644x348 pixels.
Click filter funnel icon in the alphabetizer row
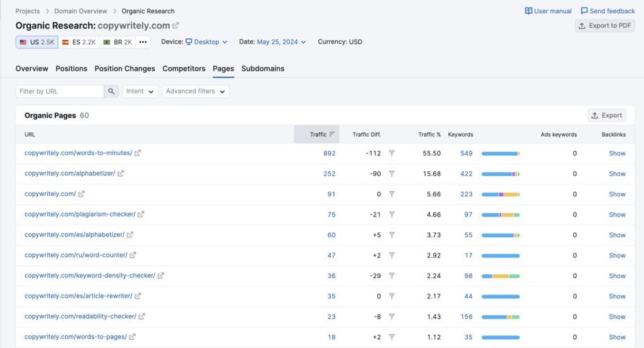click(392, 174)
